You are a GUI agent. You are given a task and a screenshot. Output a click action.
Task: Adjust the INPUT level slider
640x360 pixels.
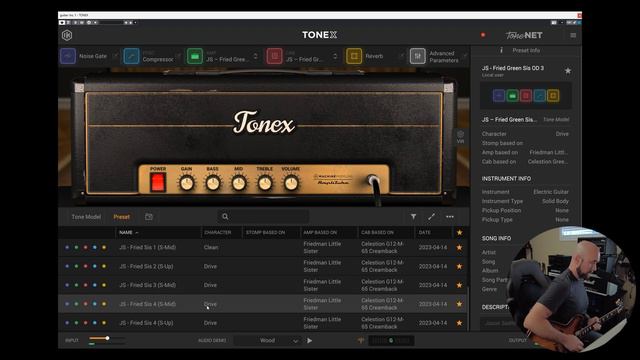107,338
